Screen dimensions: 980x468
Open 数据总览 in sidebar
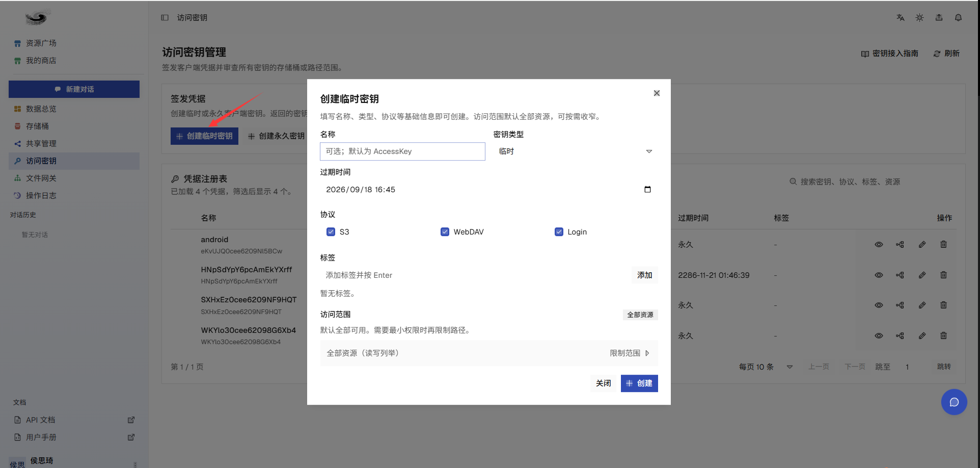pos(74,109)
